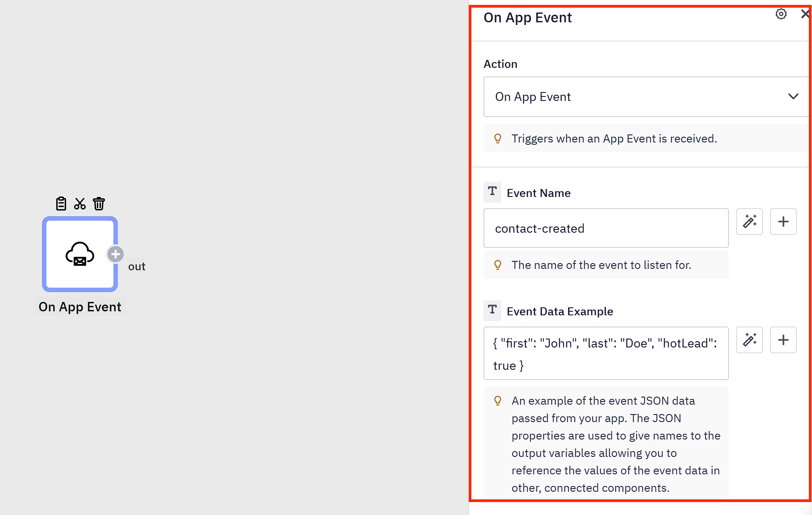Select the On App Event cloud node
Screen dimensions: 812x515
(x=79, y=254)
